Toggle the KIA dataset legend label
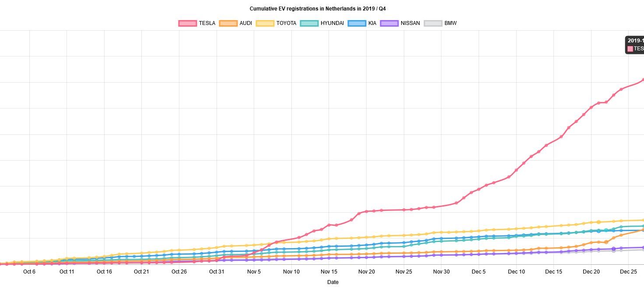644x298 pixels. 372,23
